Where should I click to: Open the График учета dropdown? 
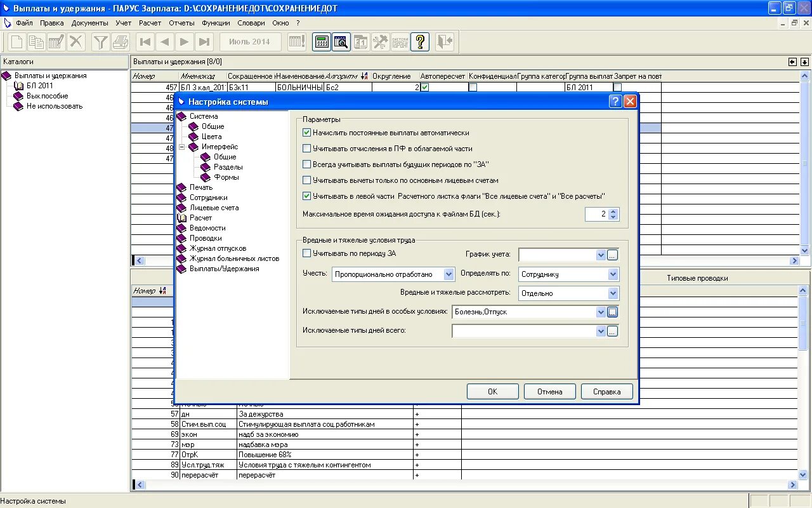(601, 255)
